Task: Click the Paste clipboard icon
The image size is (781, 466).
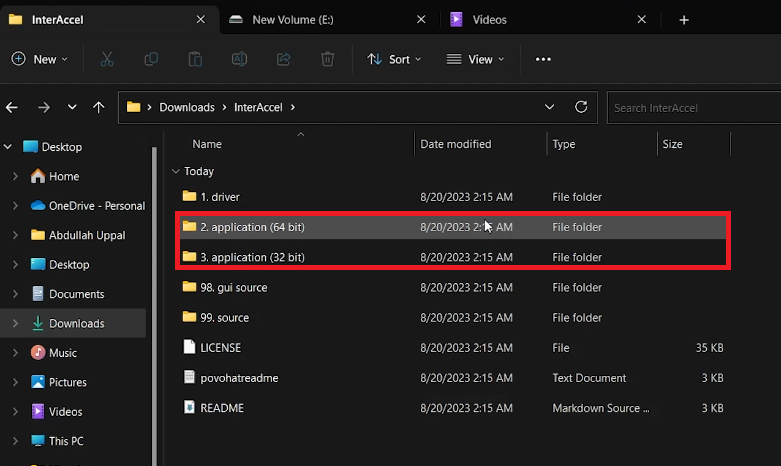Action: click(x=195, y=59)
